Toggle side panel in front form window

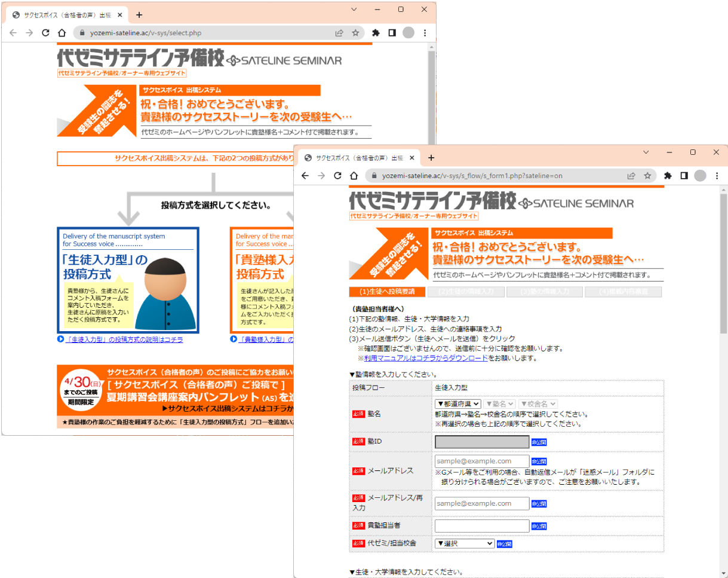coord(684,176)
